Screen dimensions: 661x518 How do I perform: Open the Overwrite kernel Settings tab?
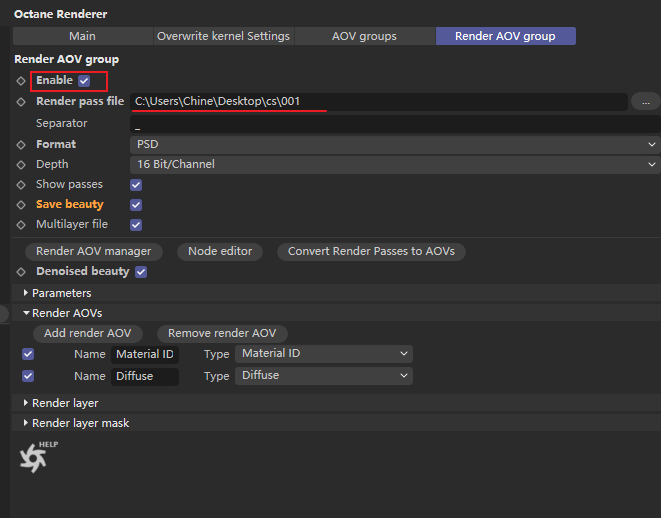click(x=223, y=36)
